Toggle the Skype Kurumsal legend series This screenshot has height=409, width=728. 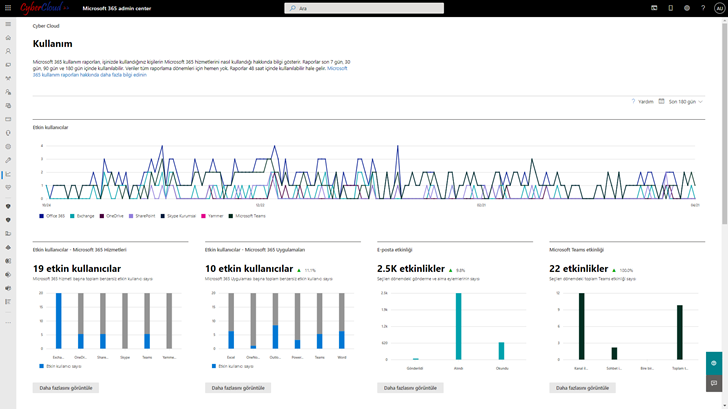(x=178, y=216)
